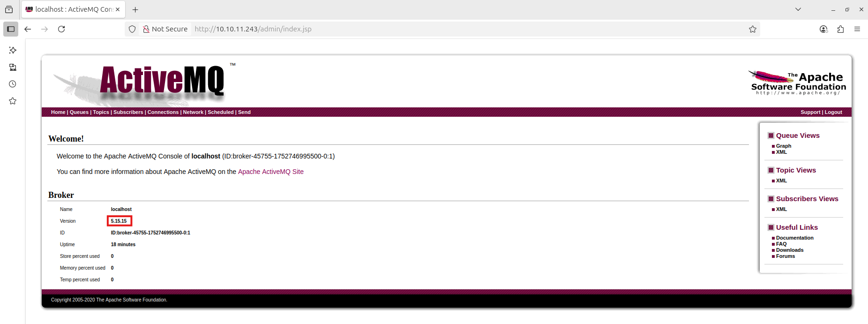Screen dimensions: 868x324
Task: Open the Firefox account profile icon
Action: 823,29
